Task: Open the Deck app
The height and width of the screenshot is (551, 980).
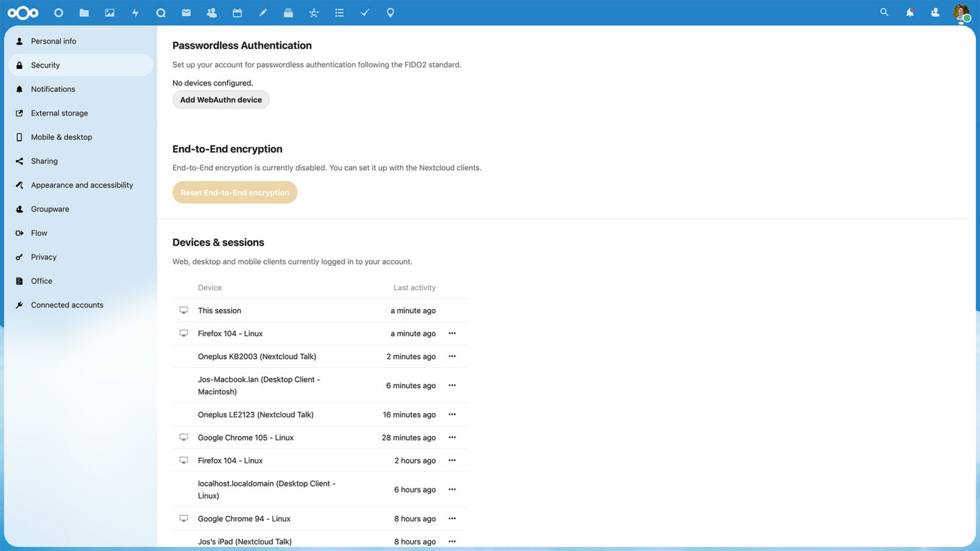Action: (288, 13)
